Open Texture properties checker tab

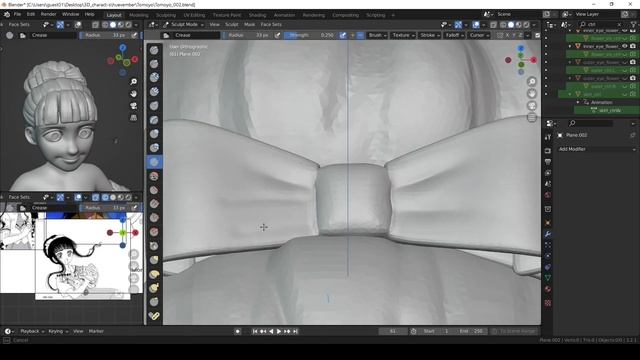[548, 303]
